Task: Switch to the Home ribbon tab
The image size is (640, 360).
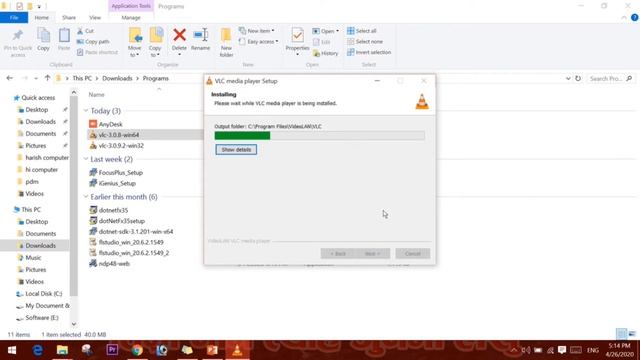Action: [42, 18]
